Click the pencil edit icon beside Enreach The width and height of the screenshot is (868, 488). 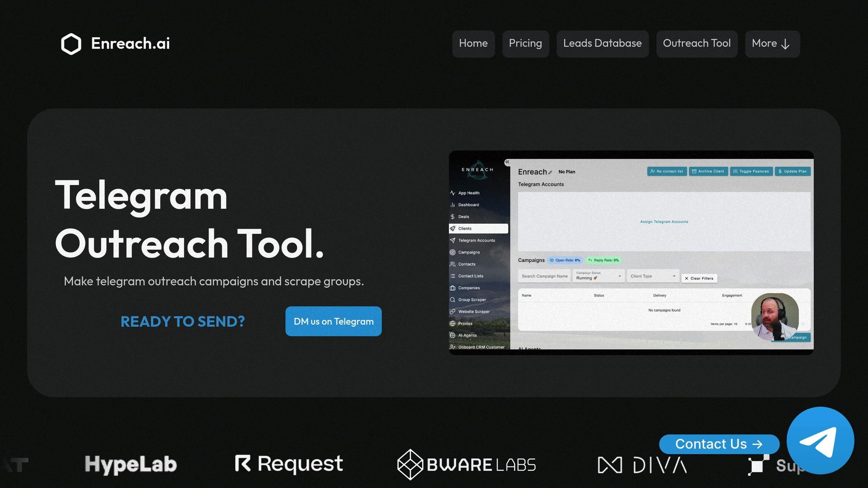[x=550, y=172]
